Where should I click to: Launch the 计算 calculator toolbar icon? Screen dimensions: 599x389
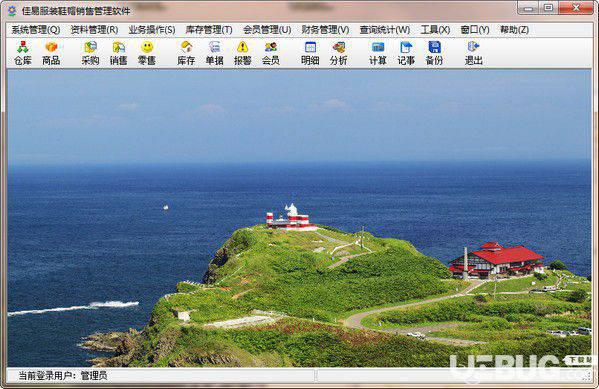[x=378, y=53]
